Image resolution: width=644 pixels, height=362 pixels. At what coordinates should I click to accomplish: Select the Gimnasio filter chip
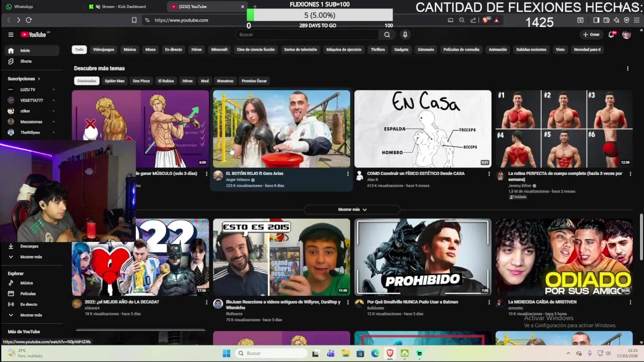pos(426,50)
